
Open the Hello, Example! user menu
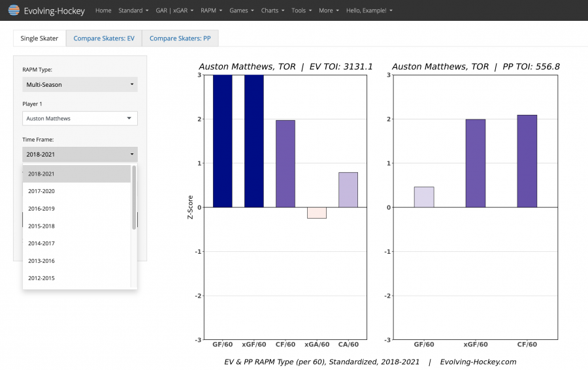click(369, 10)
